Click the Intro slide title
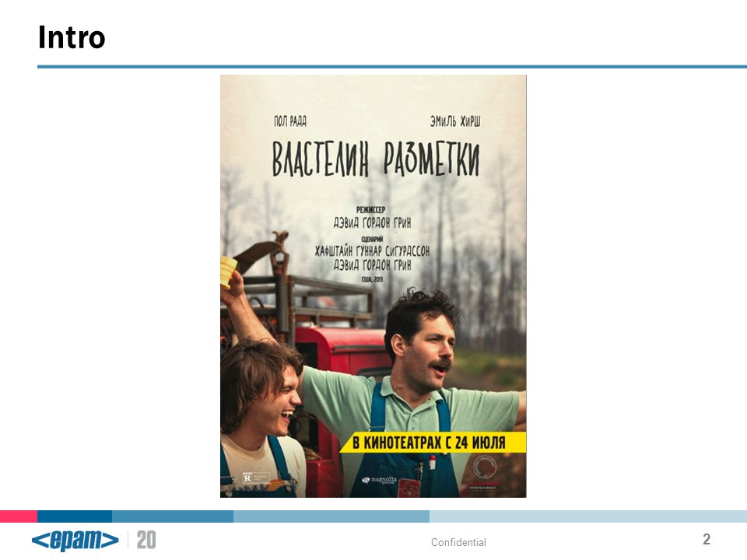The height and width of the screenshot is (560, 747). (72, 37)
